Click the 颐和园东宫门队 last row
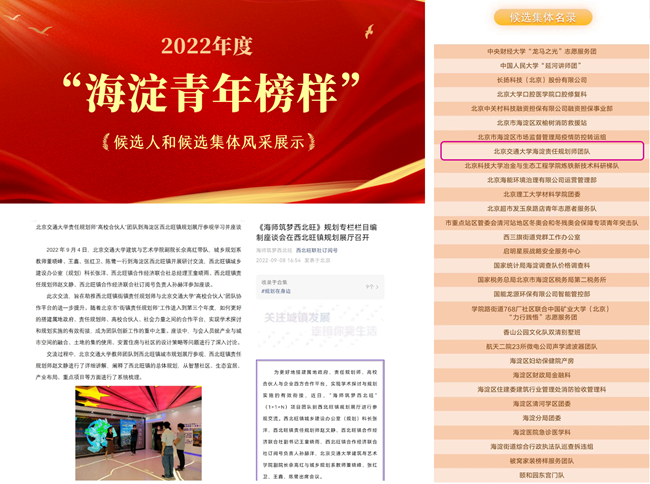 (541, 475)
